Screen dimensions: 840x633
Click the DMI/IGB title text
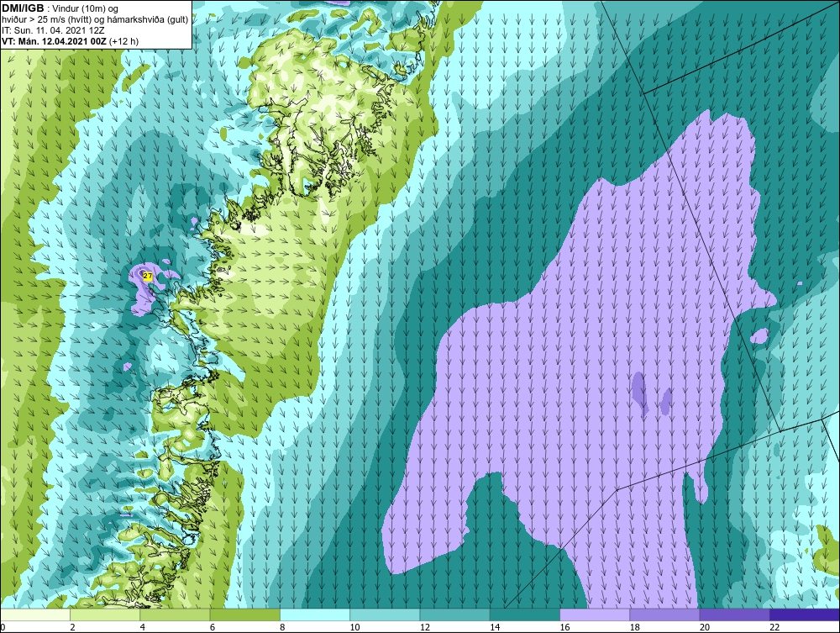(x=23, y=8)
